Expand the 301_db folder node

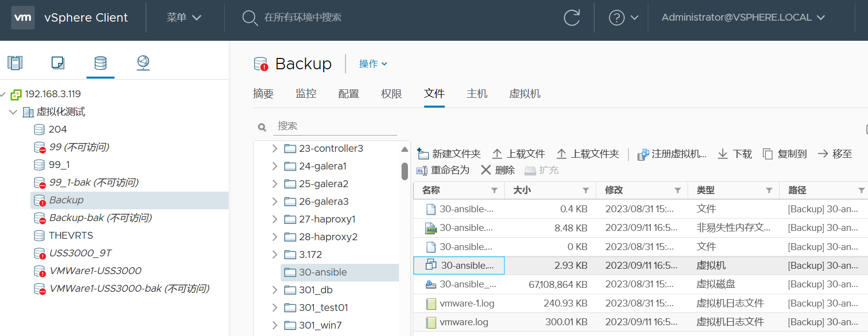[x=275, y=290]
